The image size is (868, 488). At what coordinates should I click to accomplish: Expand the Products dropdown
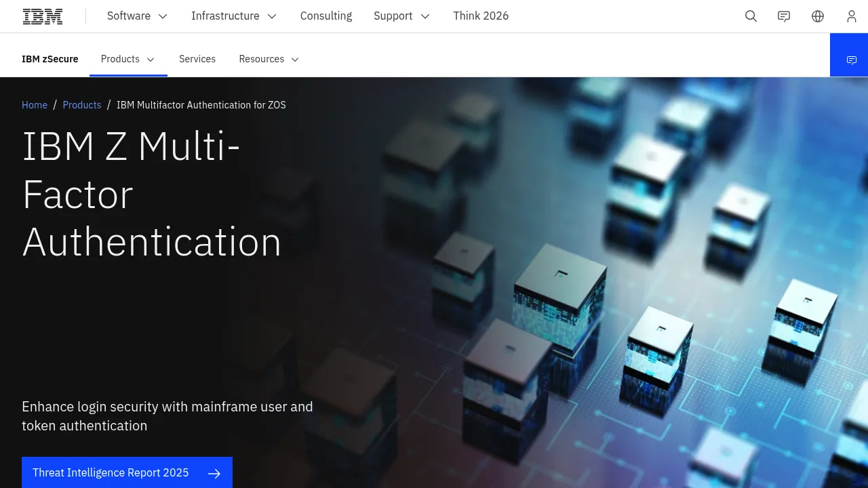coord(128,60)
